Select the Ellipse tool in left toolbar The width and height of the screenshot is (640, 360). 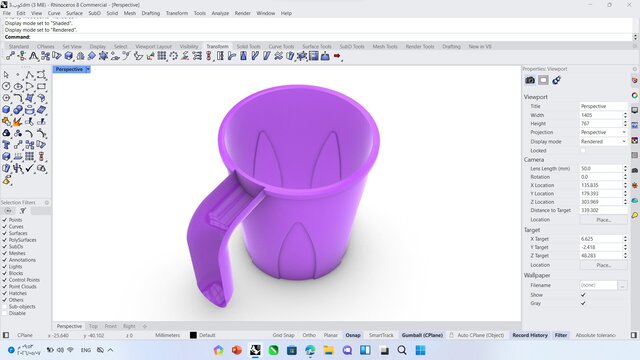(x=18, y=86)
